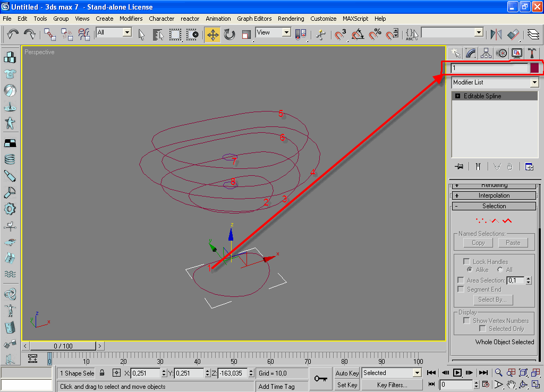Click the Undo arrow in the toolbar
The height and width of the screenshot is (392, 544).
(13, 34)
